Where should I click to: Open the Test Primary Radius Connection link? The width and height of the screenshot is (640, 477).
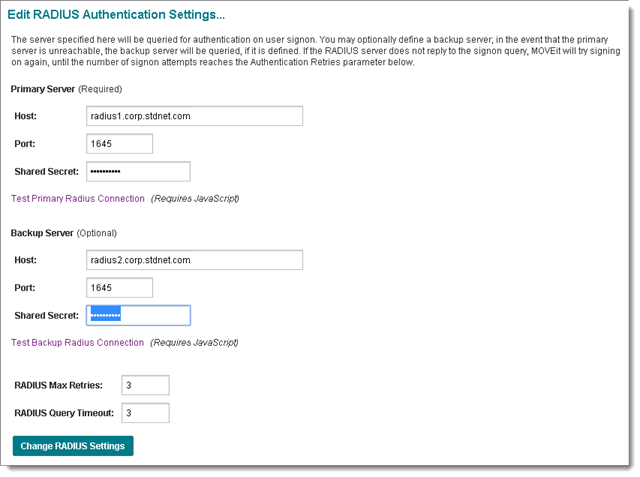point(77,199)
